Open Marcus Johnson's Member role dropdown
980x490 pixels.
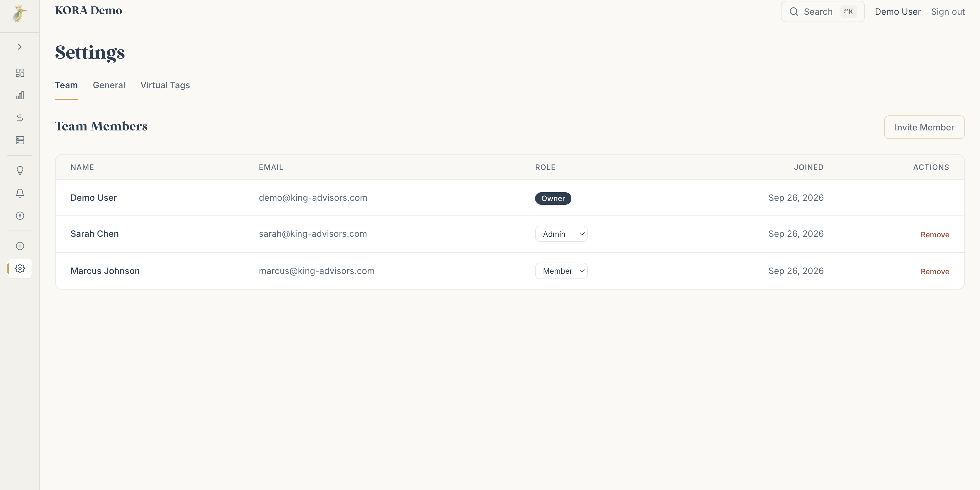(561, 271)
